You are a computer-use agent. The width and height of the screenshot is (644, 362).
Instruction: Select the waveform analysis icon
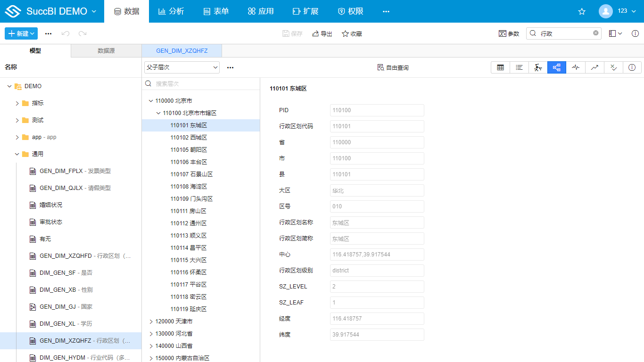coord(575,67)
